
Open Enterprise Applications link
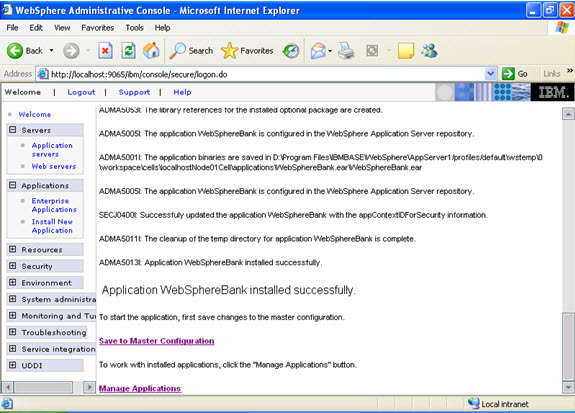pyautogui.click(x=54, y=205)
